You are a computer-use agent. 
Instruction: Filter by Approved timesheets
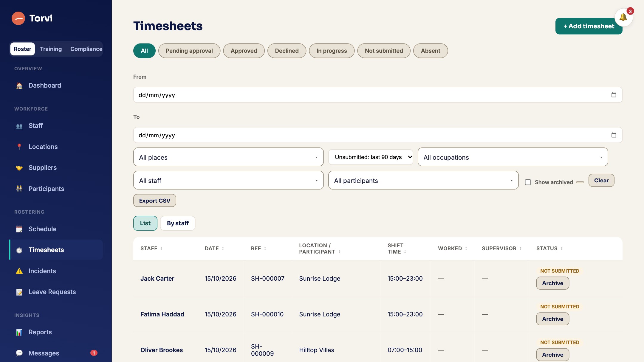pyautogui.click(x=244, y=51)
